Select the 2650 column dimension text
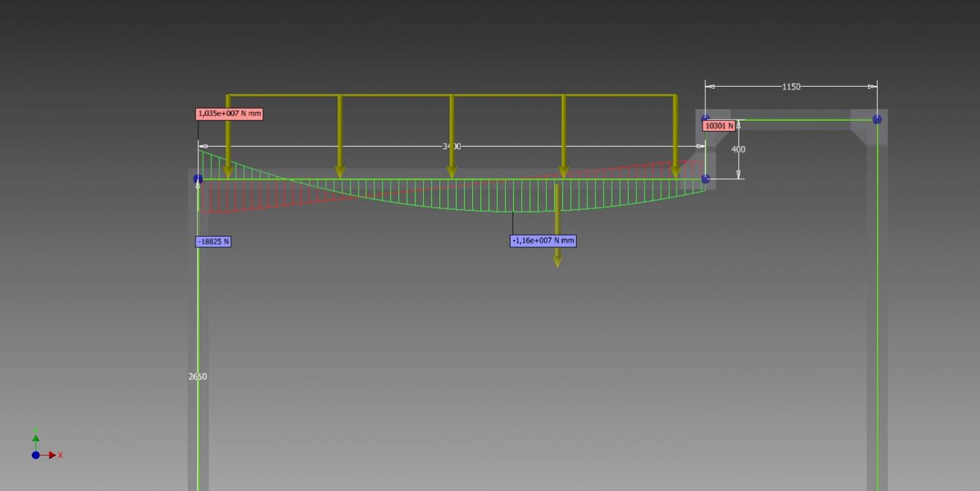Viewport: 980px width, 491px height. [x=198, y=376]
